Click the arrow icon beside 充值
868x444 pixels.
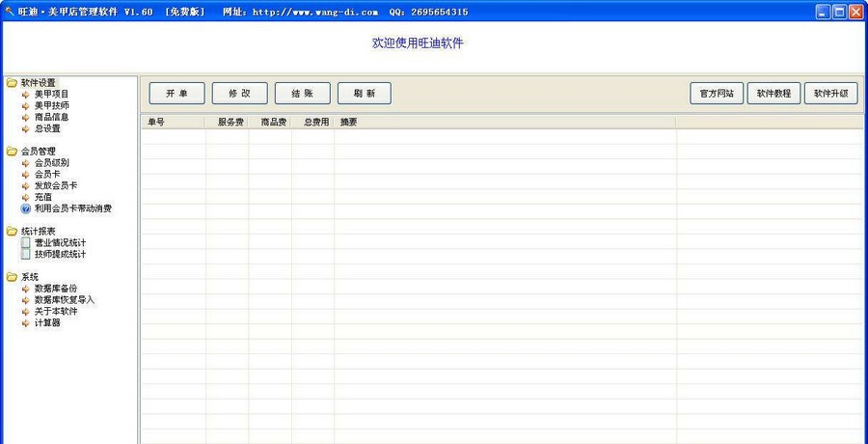point(25,197)
